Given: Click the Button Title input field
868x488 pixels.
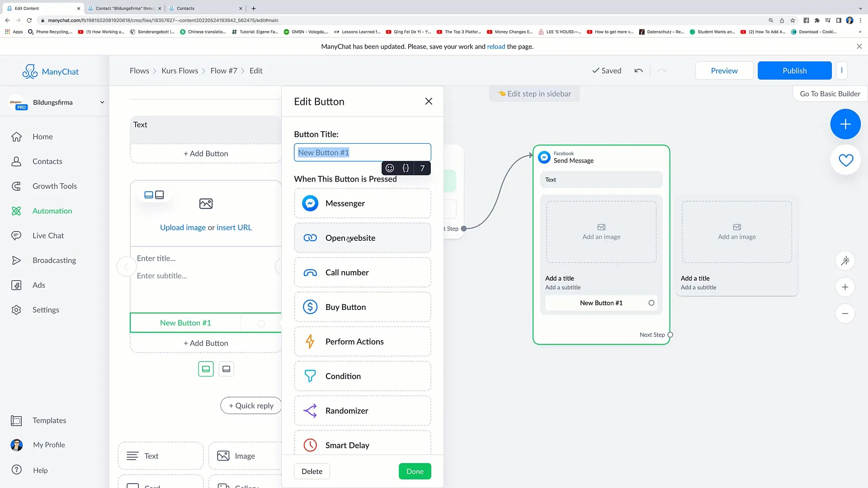Looking at the screenshot, I should [x=362, y=152].
